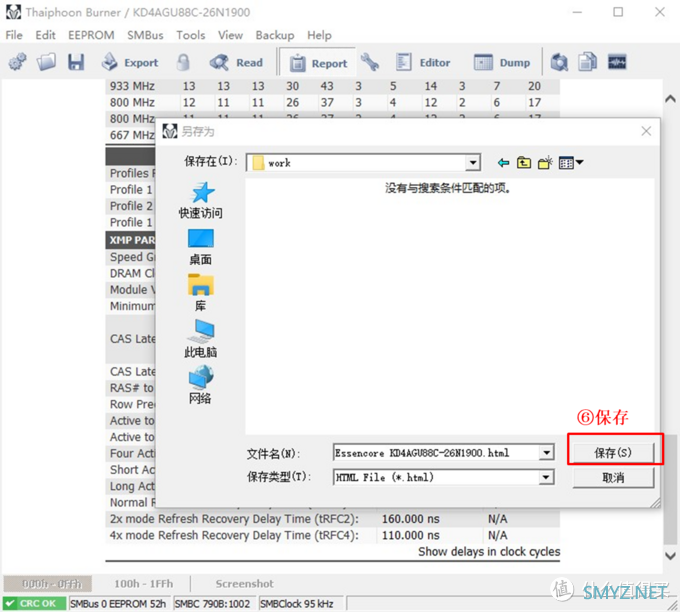This screenshot has height=612, width=680.
Task: Select 此电脑 in the places bar
Action: pos(200,339)
